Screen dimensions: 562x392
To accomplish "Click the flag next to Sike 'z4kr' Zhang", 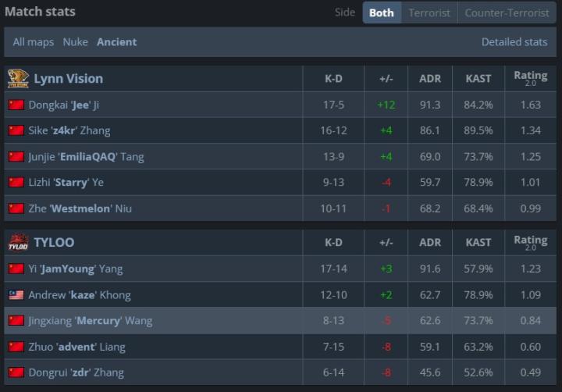I will click(x=16, y=130).
